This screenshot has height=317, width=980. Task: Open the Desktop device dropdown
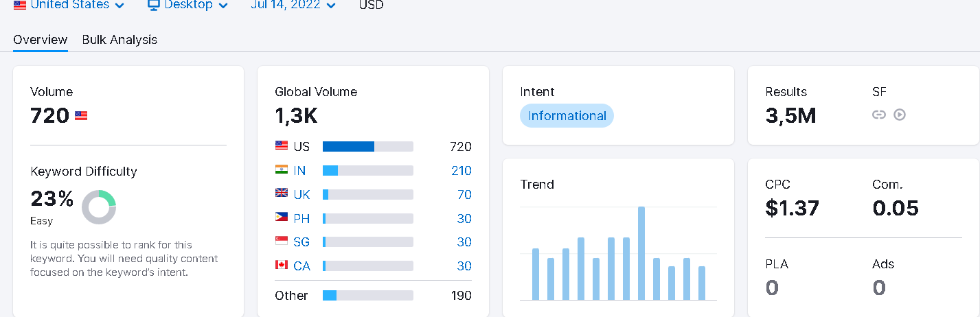click(188, 5)
